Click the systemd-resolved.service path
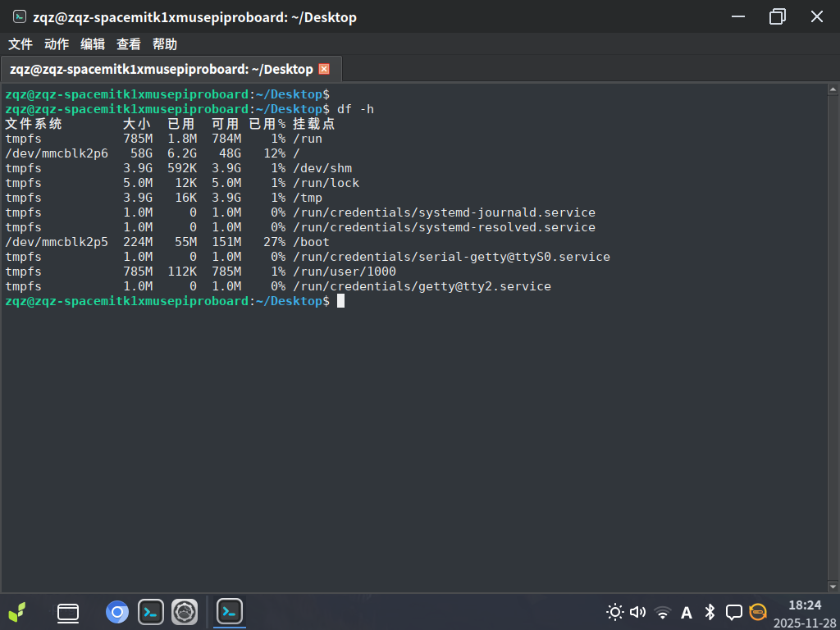This screenshot has height=630, width=840. pos(444,227)
